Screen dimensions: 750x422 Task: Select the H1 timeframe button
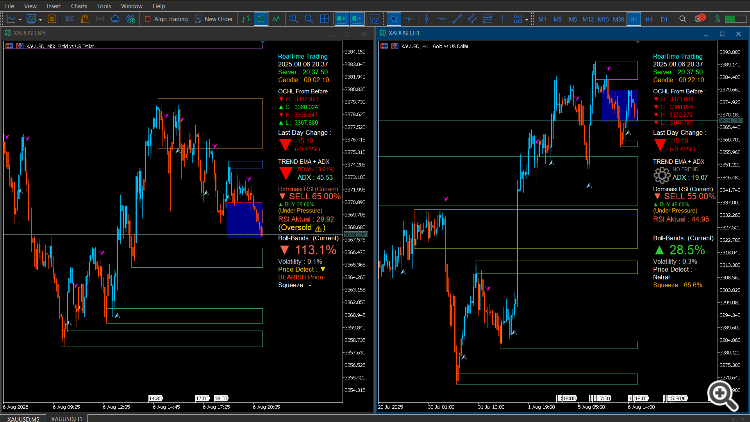[x=634, y=19]
